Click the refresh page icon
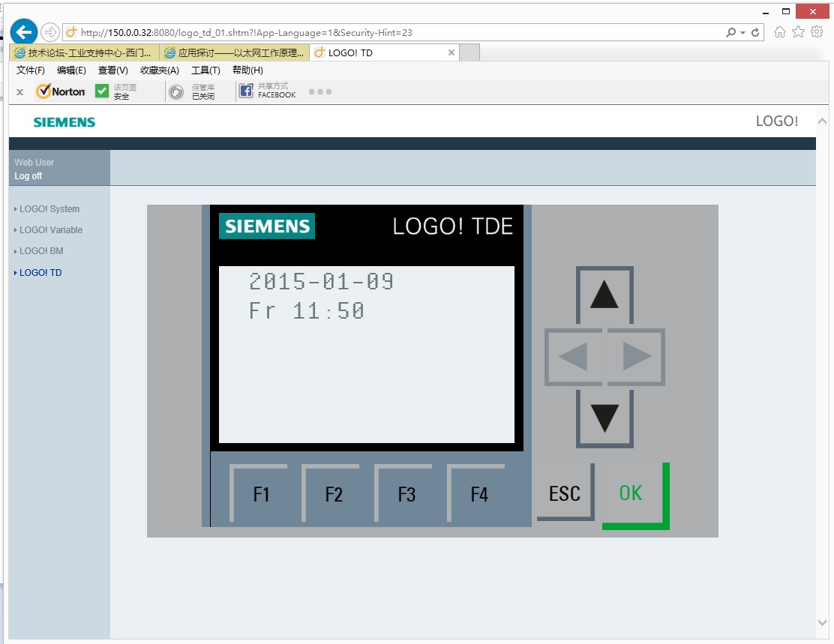This screenshot has width=834, height=644. 754,32
